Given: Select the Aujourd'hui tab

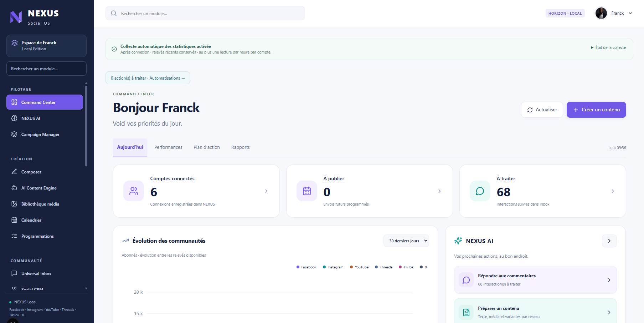Looking at the screenshot, I should pos(130,147).
